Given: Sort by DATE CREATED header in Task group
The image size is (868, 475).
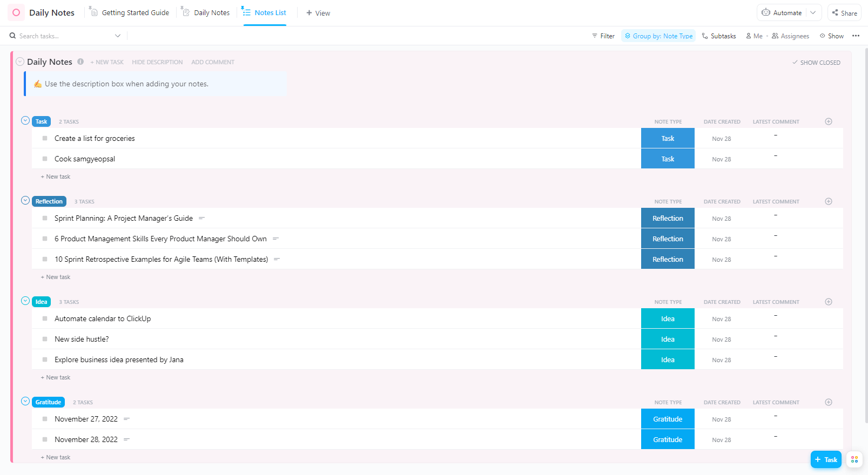Looking at the screenshot, I should 722,121.
